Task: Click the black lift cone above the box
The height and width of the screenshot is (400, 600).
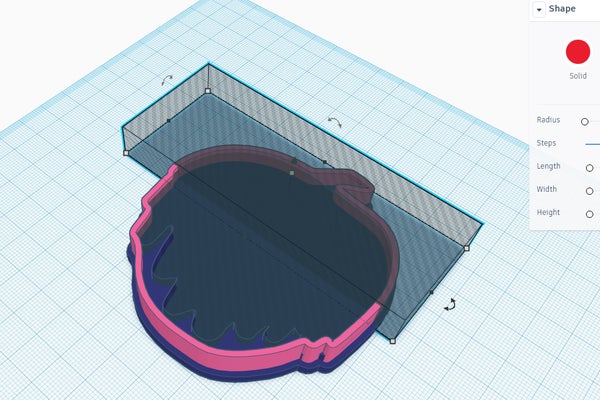Action: 293,161
